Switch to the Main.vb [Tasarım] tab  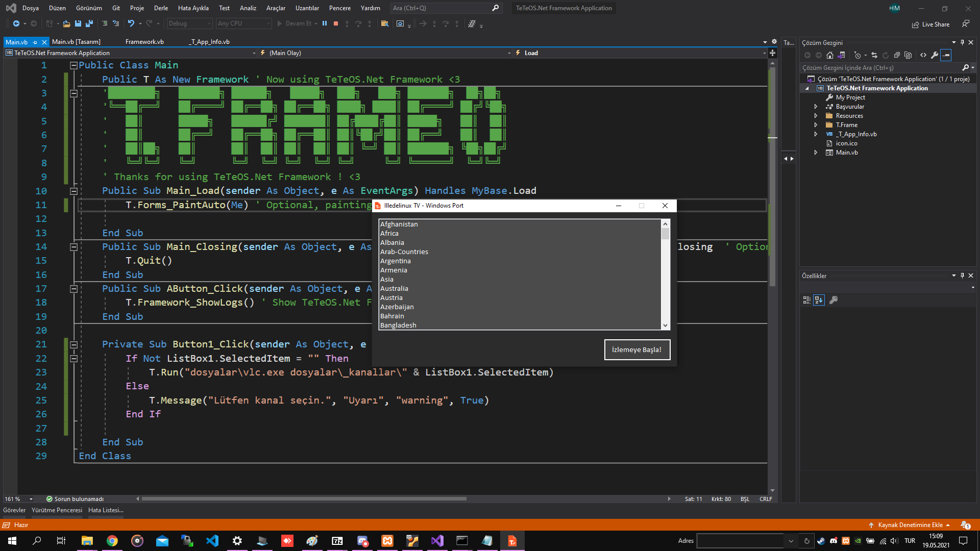[76, 42]
